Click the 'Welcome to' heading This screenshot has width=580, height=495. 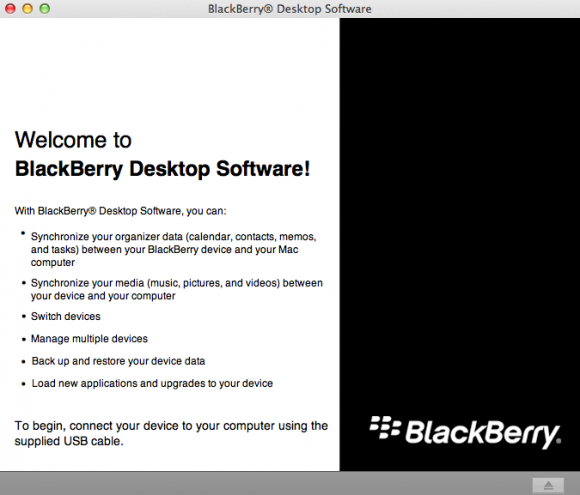[73, 140]
